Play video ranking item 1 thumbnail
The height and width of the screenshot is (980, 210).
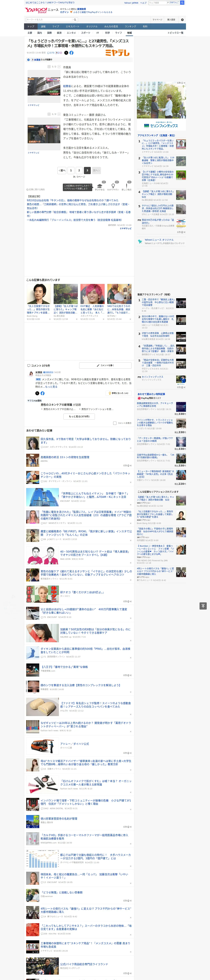pyautogui.click(x=181, y=303)
